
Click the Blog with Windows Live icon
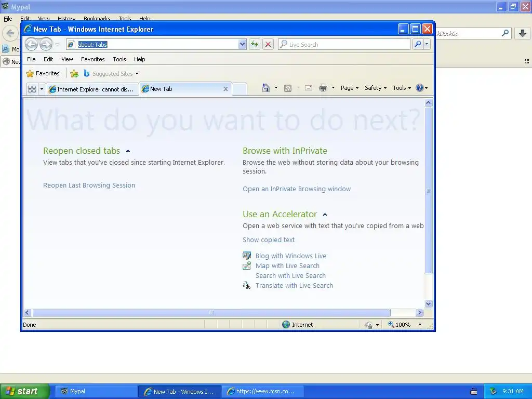[247, 256]
